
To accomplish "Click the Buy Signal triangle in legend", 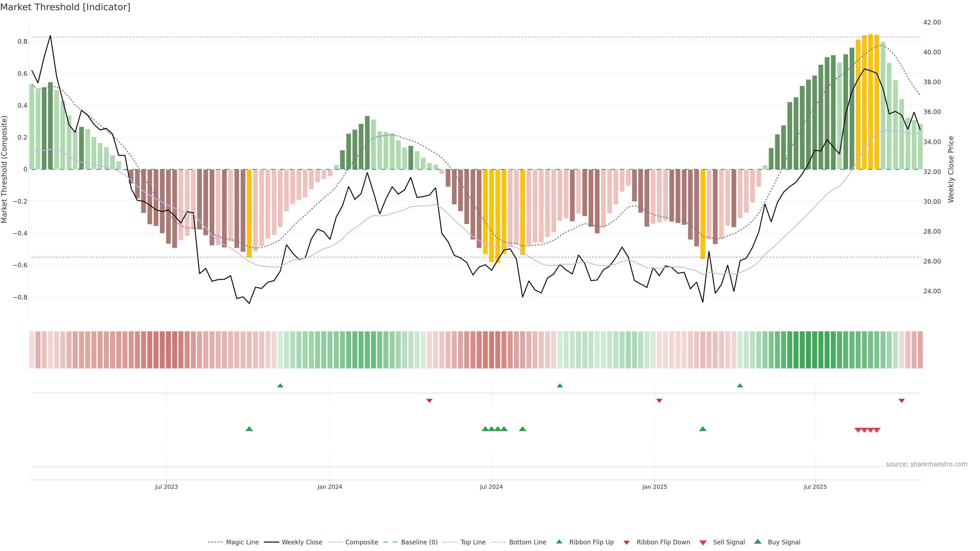I will pyautogui.click(x=757, y=542).
